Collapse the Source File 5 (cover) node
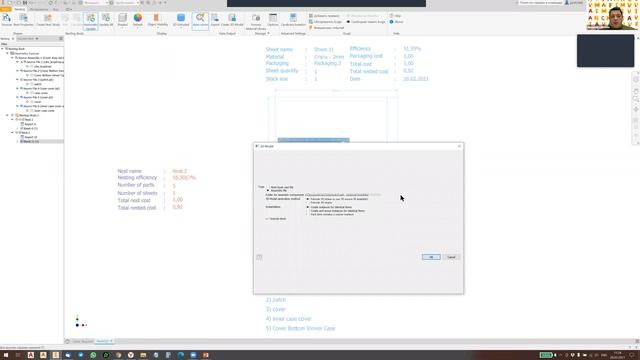The image size is (640, 360). click(x=18, y=97)
